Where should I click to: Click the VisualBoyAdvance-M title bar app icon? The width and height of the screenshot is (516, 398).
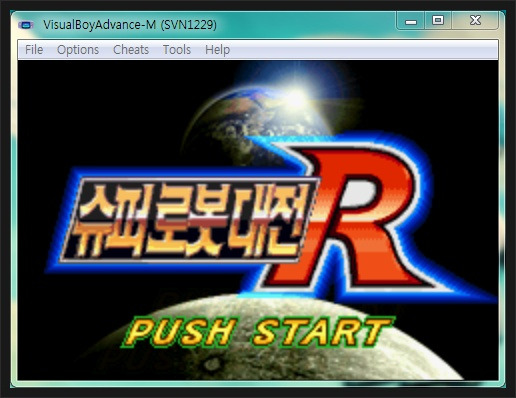[x=26, y=25]
